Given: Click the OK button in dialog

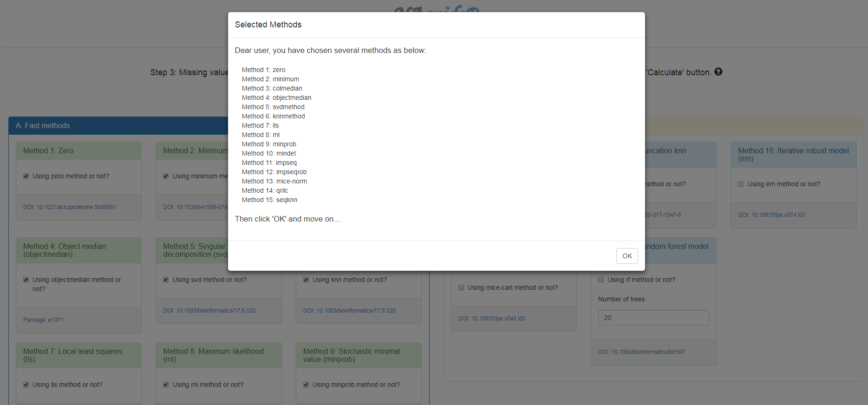Looking at the screenshot, I should (x=627, y=256).
